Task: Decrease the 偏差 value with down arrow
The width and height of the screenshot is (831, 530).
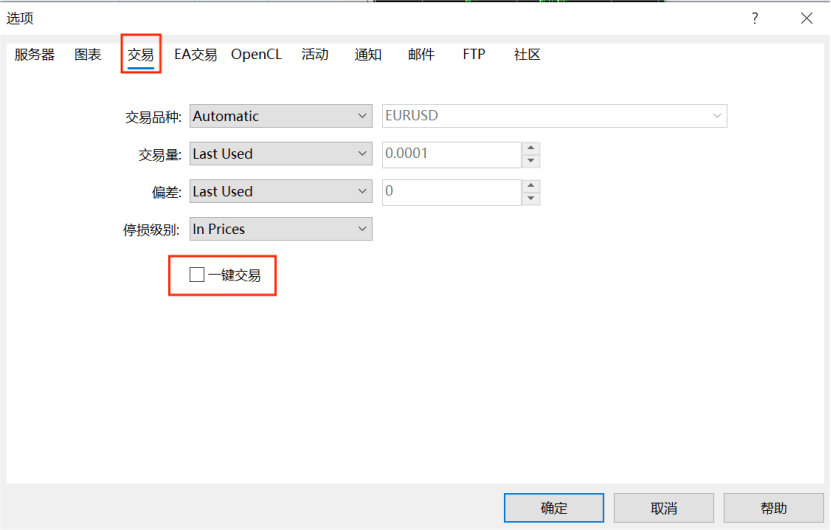Action: coord(531,198)
